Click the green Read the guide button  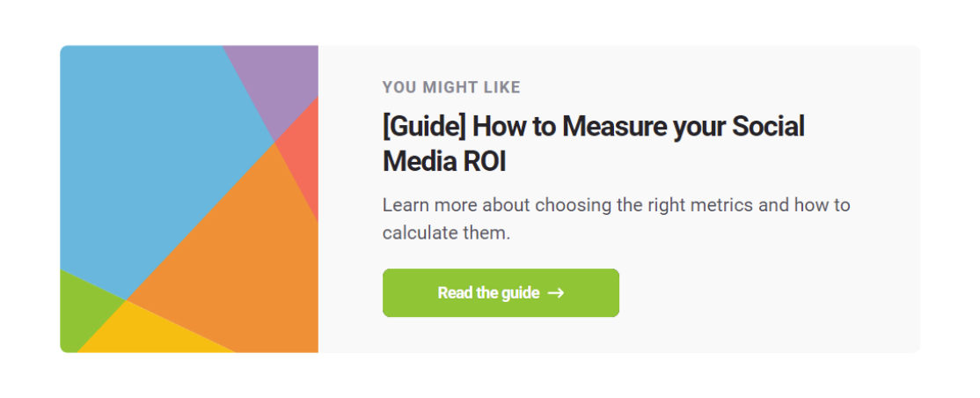click(501, 293)
